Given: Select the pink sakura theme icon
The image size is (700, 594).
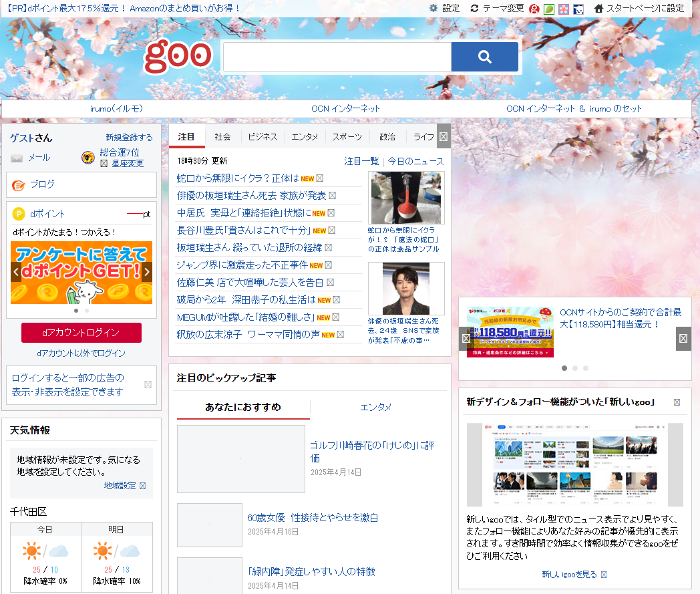Looking at the screenshot, I should [x=564, y=9].
